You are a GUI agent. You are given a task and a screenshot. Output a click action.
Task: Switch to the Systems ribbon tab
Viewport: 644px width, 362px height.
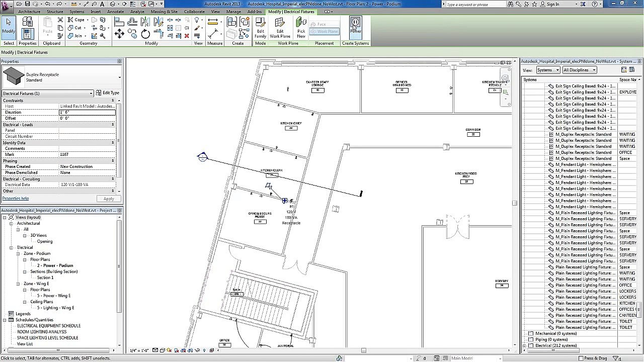[x=77, y=12]
